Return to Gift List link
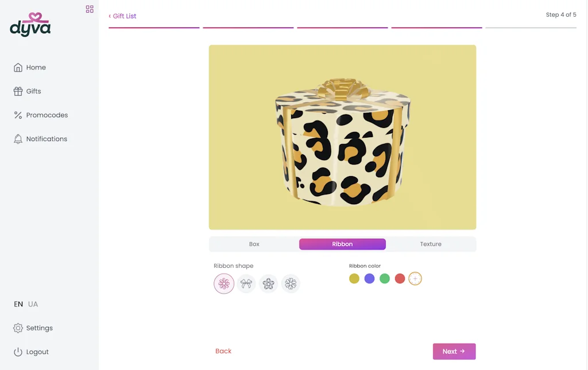Screen dimensions: 588x370 [x=122, y=16]
